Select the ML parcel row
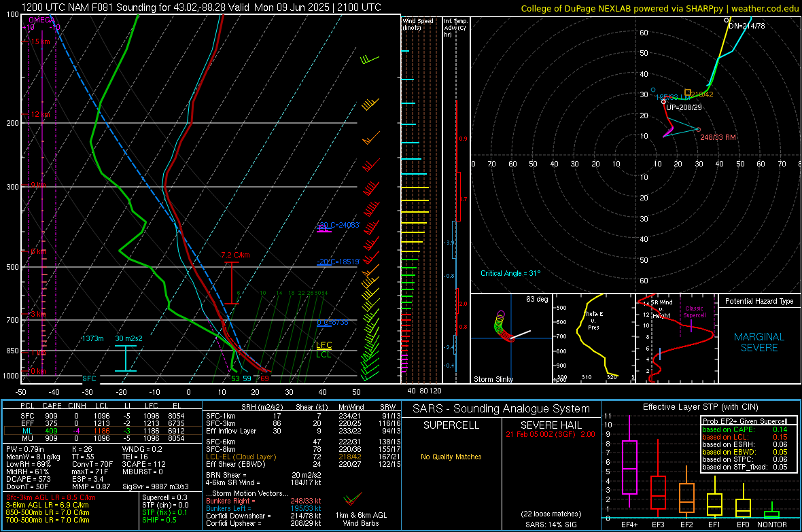The height and width of the screenshot is (532, 802). (103, 431)
